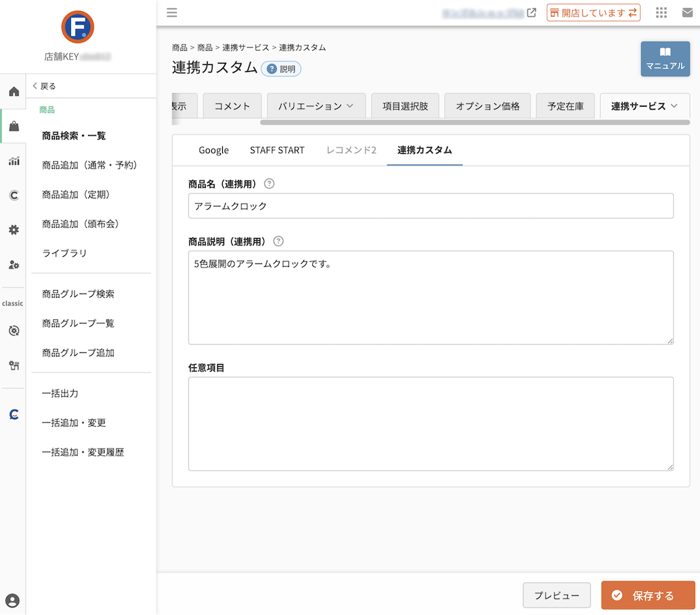
Task: Toggle the hamburger menu icon
Action: (x=172, y=12)
